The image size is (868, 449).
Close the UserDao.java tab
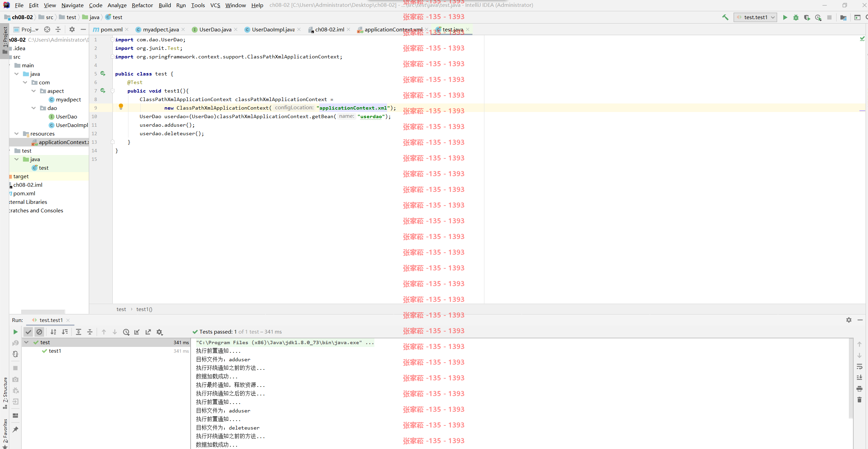click(236, 30)
